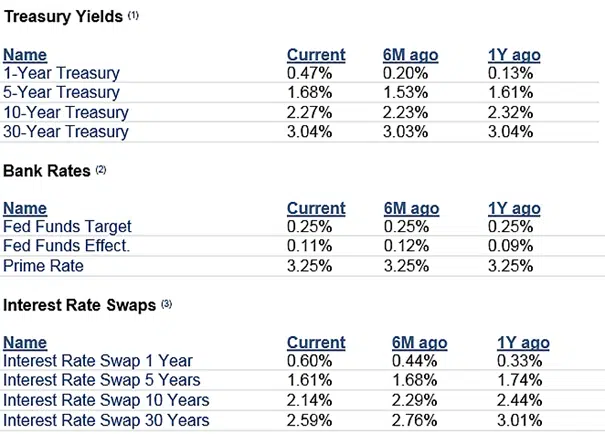Click 1Y ago header in Interest Rate Swaps
Image resolution: width=605 pixels, height=434 pixels.
pyautogui.click(x=523, y=343)
